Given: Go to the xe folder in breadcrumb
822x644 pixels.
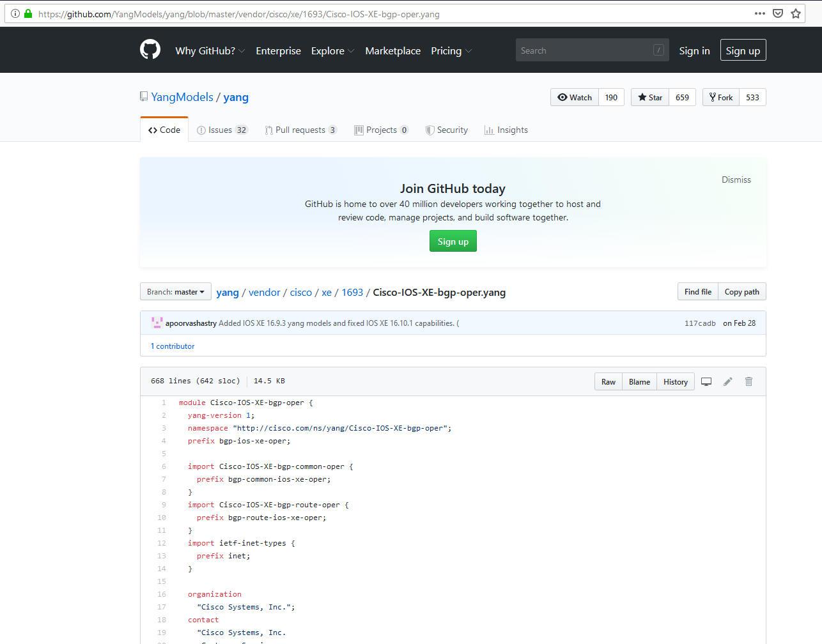Looking at the screenshot, I should (x=327, y=292).
